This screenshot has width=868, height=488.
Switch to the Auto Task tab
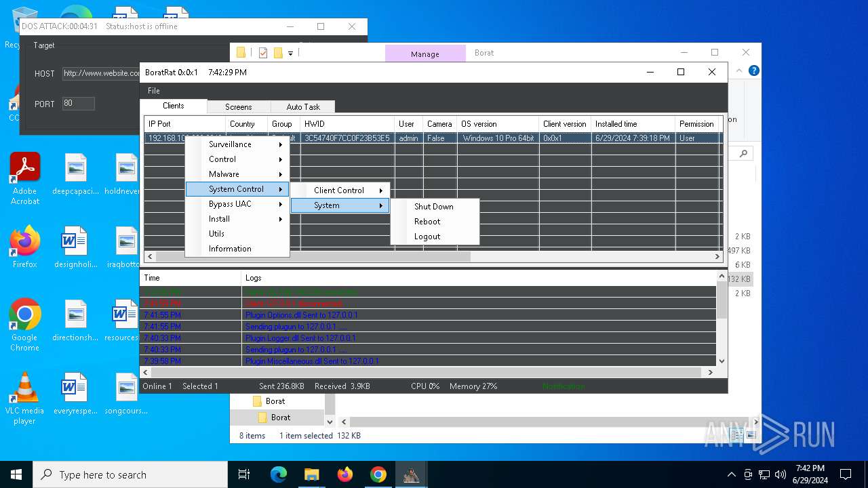coord(302,107)
